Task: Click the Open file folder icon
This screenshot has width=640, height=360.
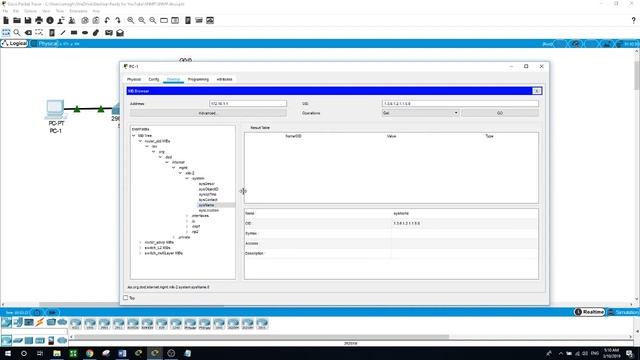Action: [17, 20]
